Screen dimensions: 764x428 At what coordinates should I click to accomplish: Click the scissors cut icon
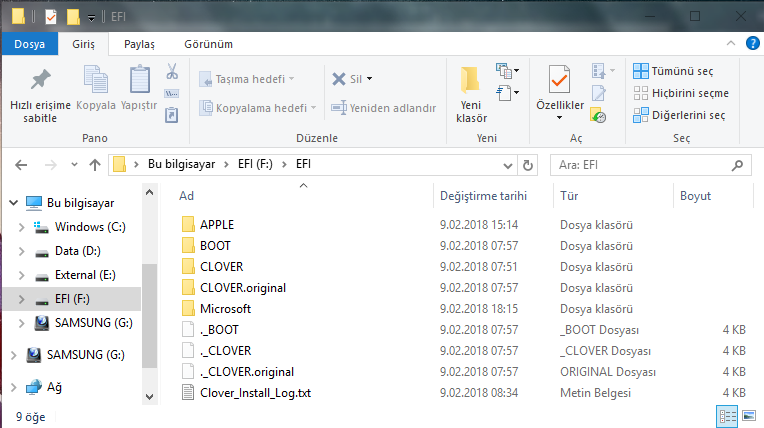click(172, 71)
